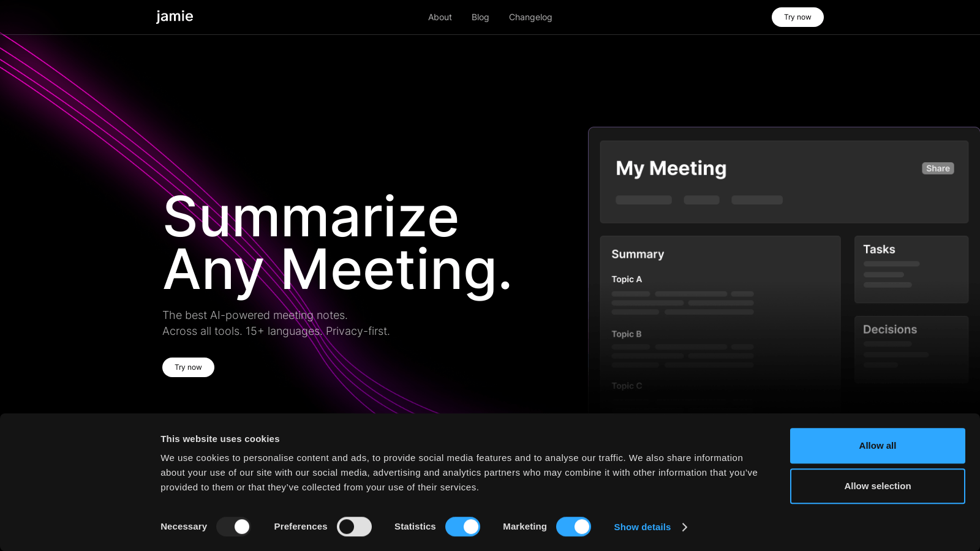Click 'The best AI-powered meeting notes.' text
The height and width of the screenshot is (551, 980).
pyautogui.click(x=255, y=315)
